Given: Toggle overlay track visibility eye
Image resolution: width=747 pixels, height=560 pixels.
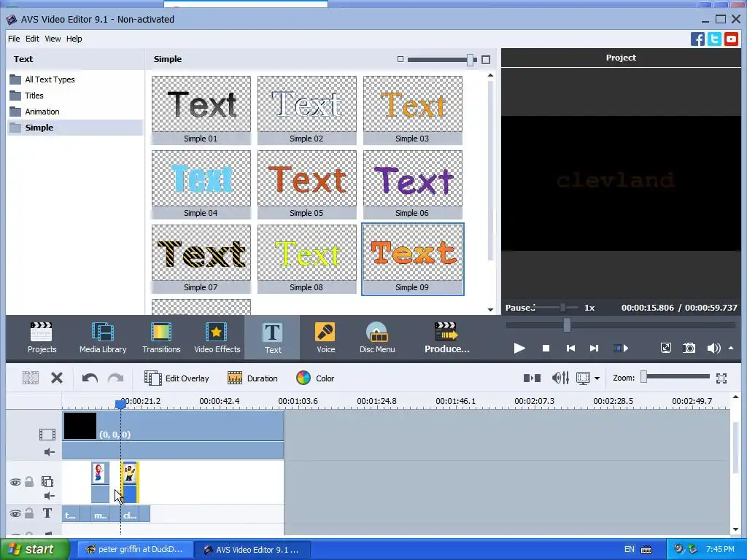Looking at the screenshot, I should pyautogui.click(x=15, y=483).
